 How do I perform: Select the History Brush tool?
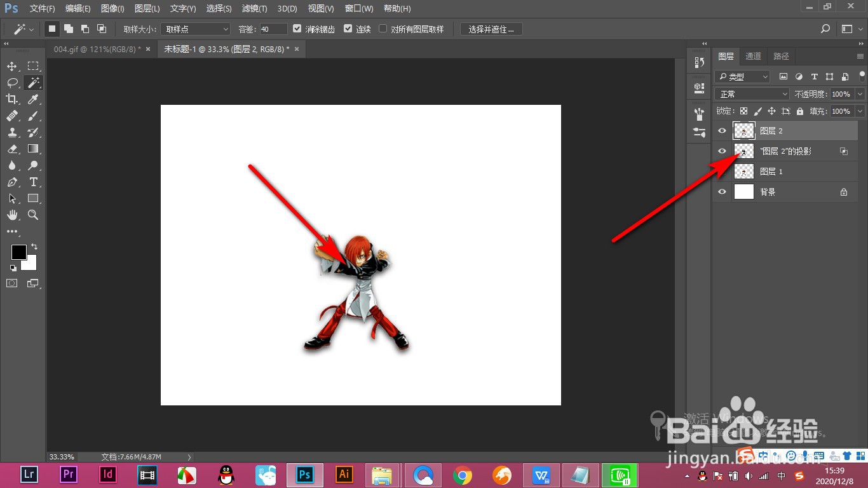click(33, 132)
